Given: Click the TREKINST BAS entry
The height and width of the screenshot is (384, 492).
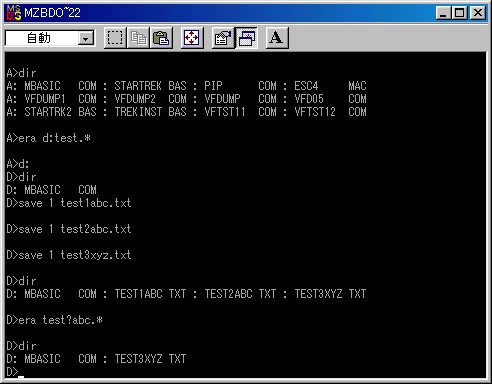Looking at the screenshot, I should click(150, 112).
